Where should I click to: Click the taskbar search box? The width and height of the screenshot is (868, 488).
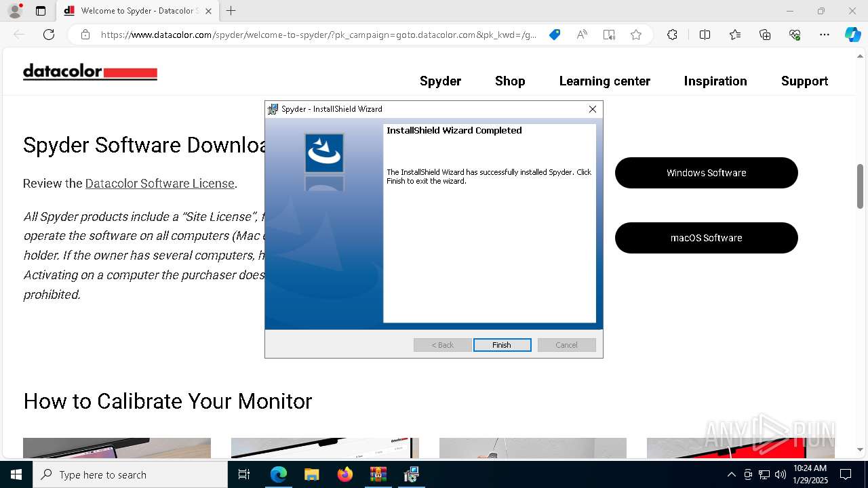(x=130, y=474)
